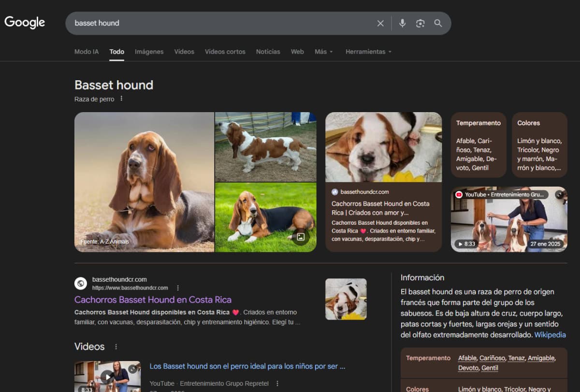The height and width of the screenshot is (392, 580).
Task: Open the Temperamento info card
Action: [478, 145]
